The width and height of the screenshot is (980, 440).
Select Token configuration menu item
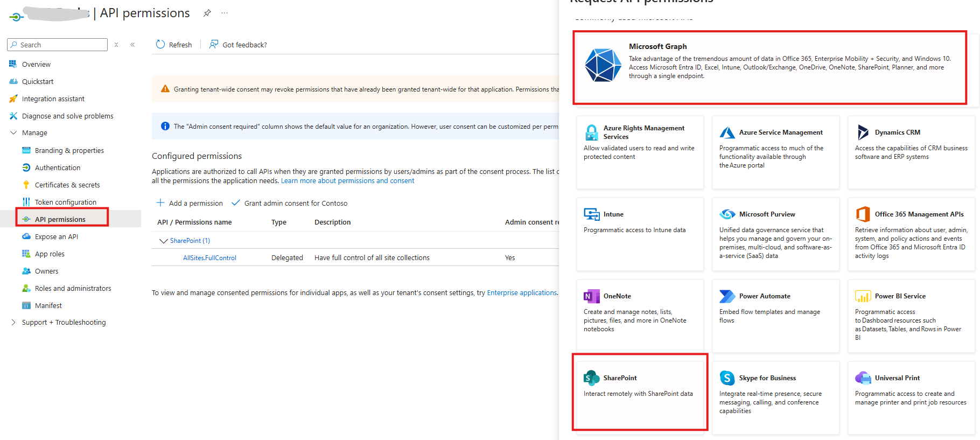(66, 202)
